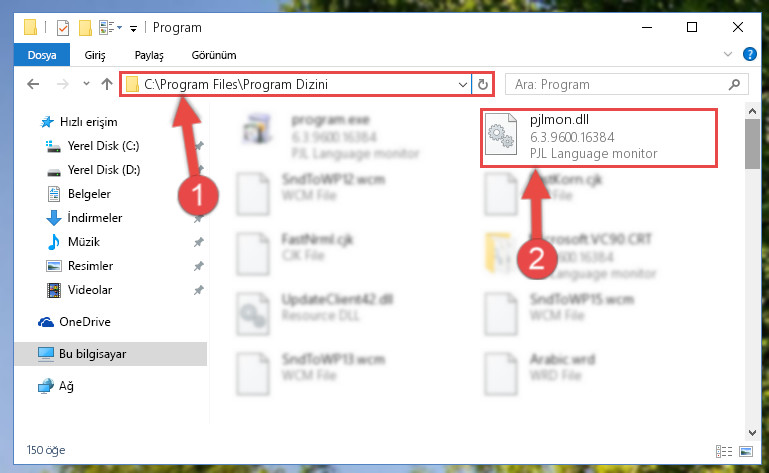Select the pjlmon.dll file
This screenshot has height=473, width=769.
598,137
